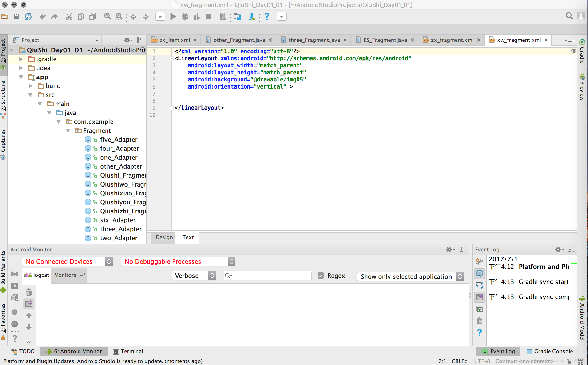This screenshot has height=365, width=588.
Task: Click the Run button to build project
Action: click(174, 17)
